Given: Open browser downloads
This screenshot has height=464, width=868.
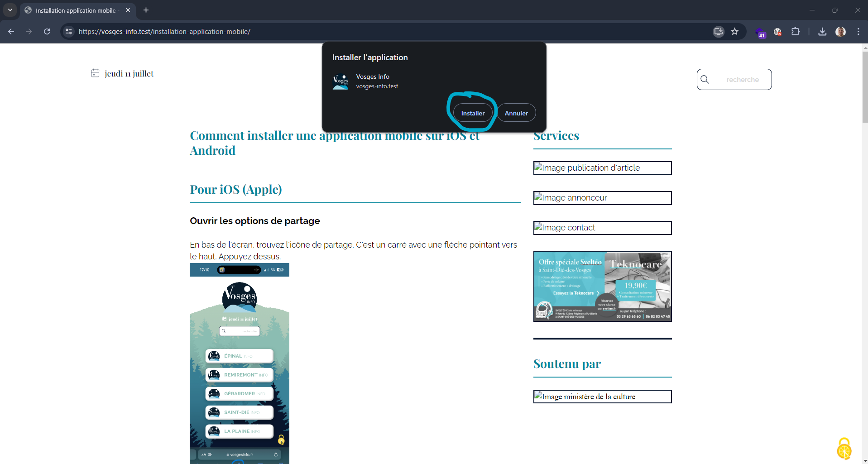Looking at the screenshot, I should (x=823, y=32).
